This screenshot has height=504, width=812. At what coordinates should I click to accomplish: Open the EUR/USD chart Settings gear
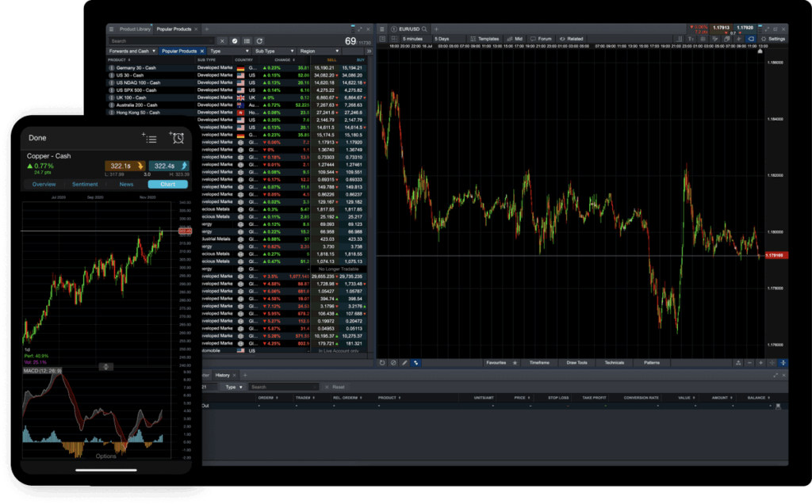772,38
